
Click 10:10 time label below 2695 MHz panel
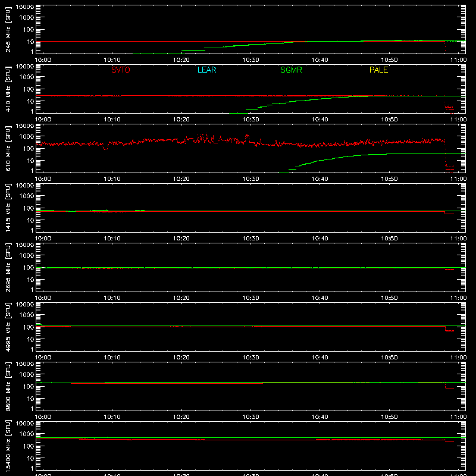[112, 298]
